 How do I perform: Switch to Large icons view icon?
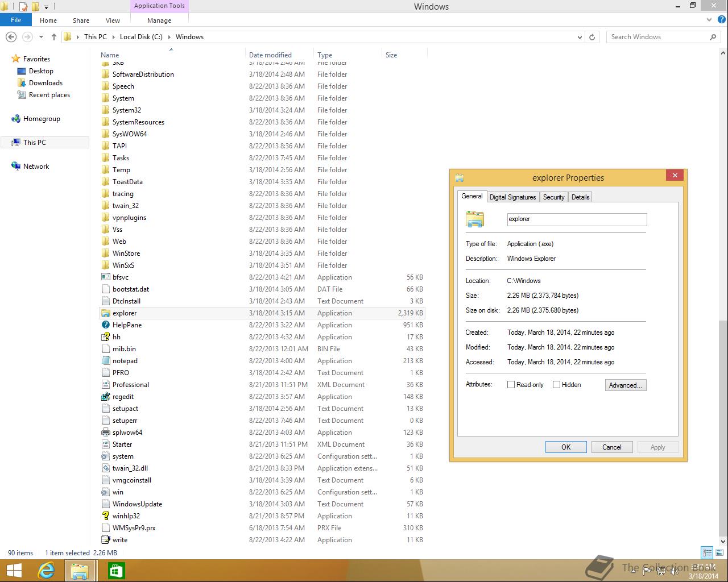tap(718, 552)
